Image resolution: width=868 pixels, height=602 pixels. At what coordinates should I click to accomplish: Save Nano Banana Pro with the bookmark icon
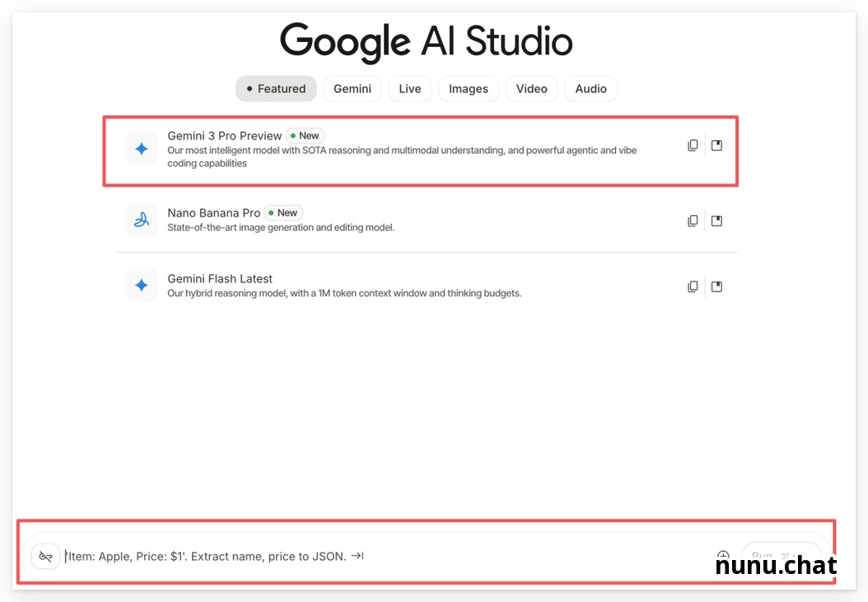[x=716, y=221]
